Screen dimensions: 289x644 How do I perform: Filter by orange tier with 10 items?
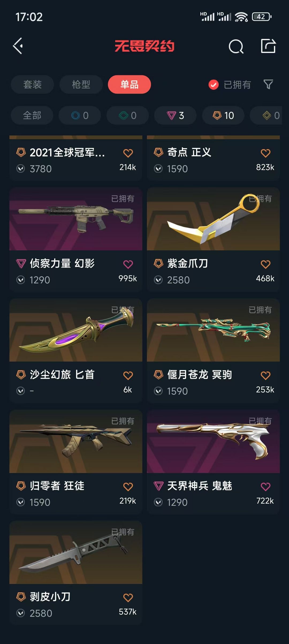tap(223, 116)
